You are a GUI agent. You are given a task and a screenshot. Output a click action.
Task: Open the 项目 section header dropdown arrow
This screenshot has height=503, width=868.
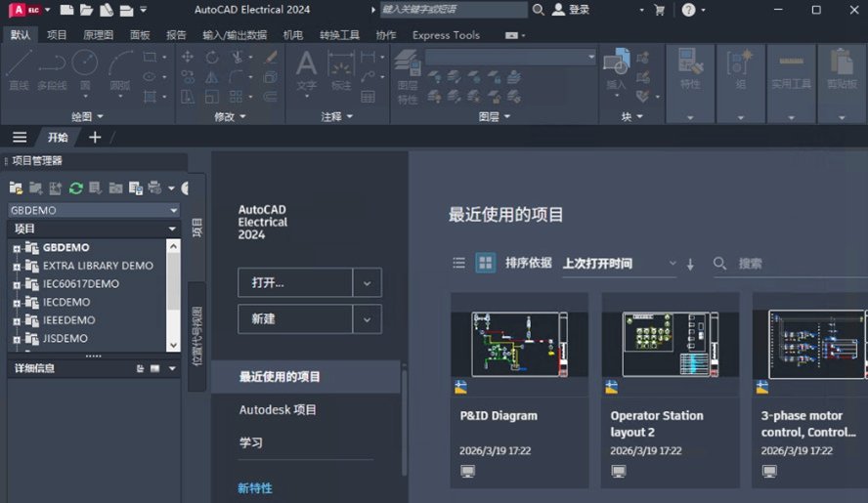[172, 229]
